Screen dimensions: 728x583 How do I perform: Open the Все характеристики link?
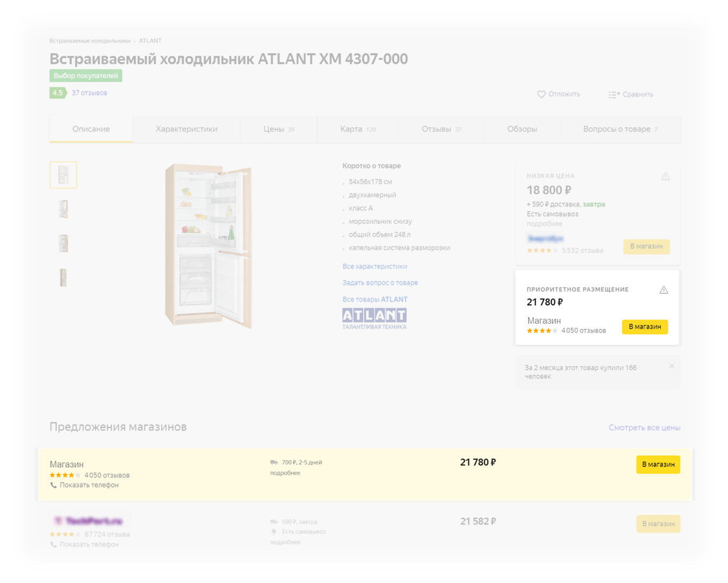click(x=375, y=266)
